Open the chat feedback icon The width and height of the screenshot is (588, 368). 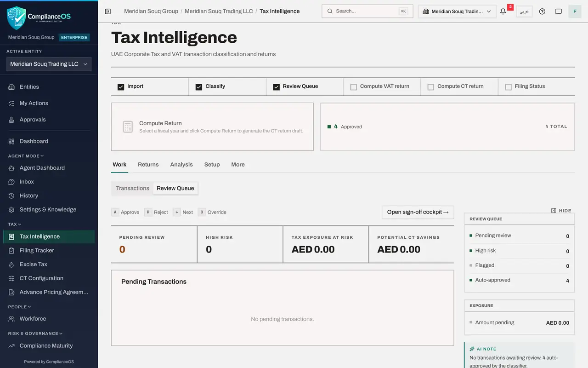click(x=559, y=11)
